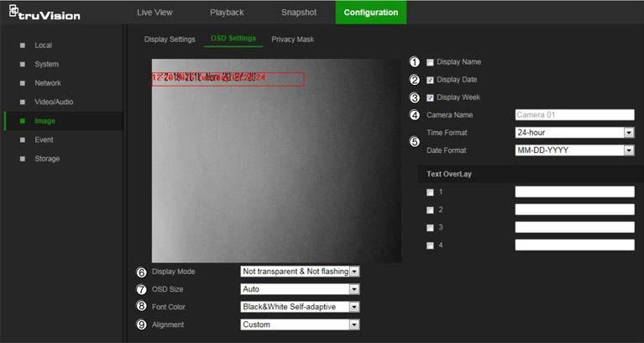Open the Snapshot tab
644x343 pixels.
299,13
